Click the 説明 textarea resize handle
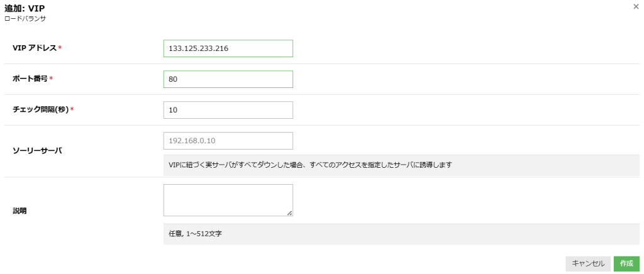The width and height of the screenshot is (644, 274). point(290,214)
